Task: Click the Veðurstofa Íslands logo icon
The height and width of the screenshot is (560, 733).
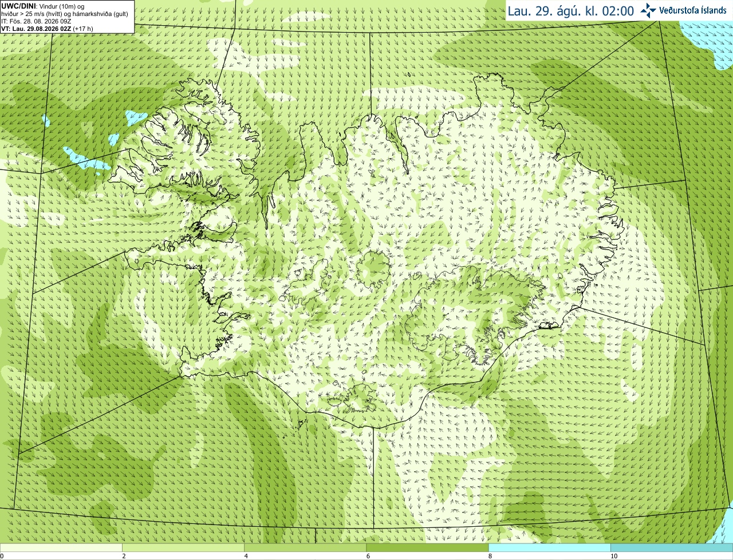Action: pos(648,10)
